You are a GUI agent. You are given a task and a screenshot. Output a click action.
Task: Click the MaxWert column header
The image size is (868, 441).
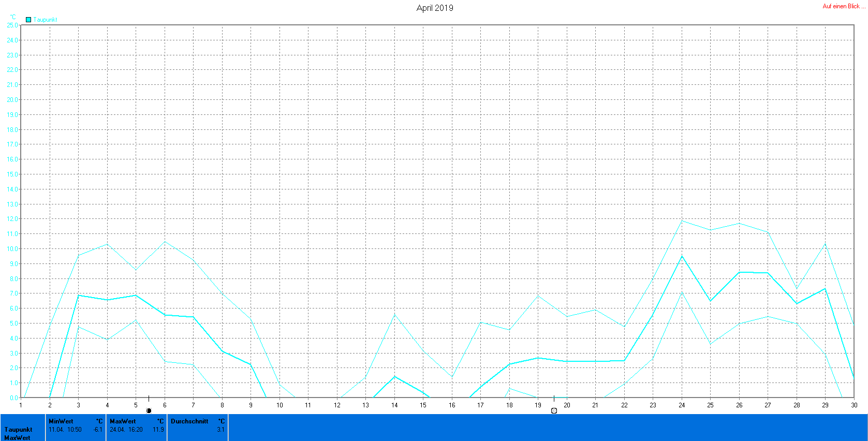click(x=123, y=421)
